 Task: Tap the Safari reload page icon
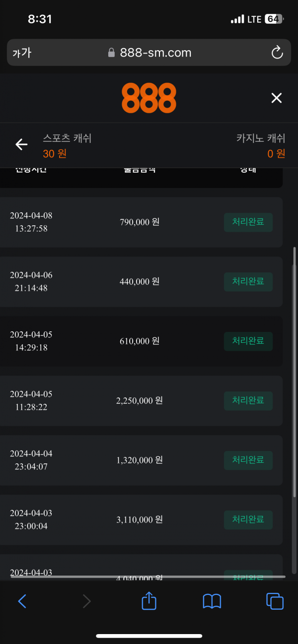click(277, 53)
